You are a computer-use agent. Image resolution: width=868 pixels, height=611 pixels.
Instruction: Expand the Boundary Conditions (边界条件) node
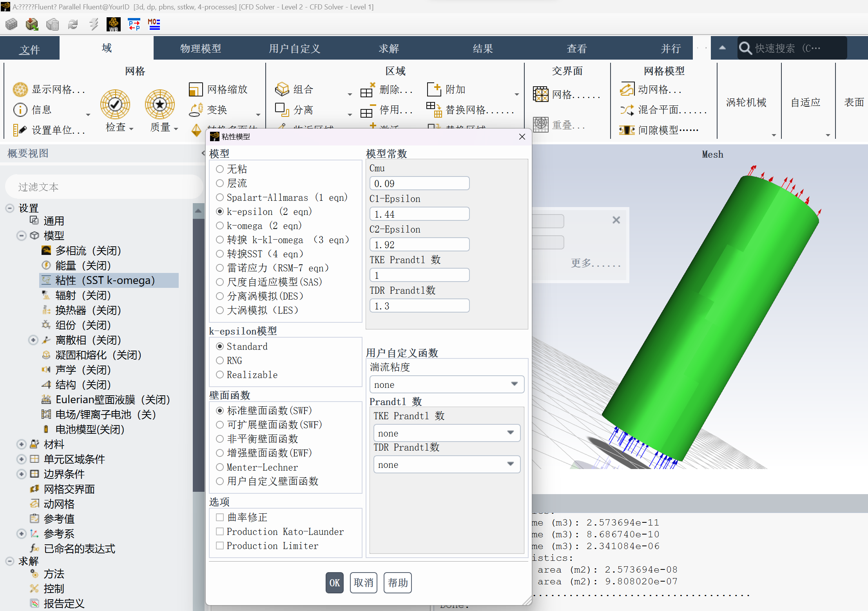(x=22, y=474)
